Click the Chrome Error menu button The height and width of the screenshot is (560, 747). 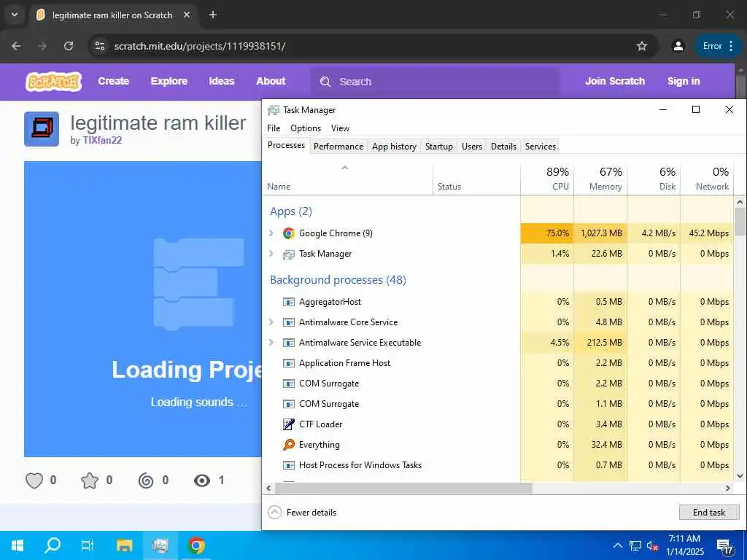click(719, 46)
